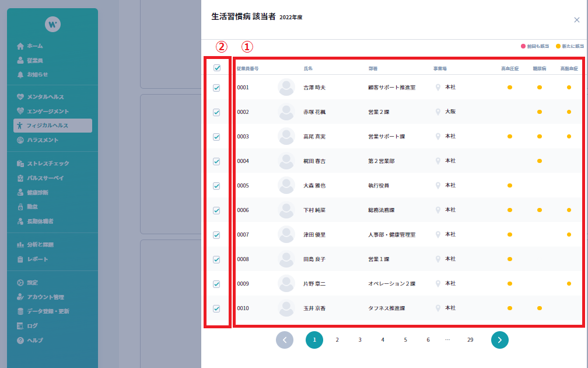
Task: Click 糖尿病 column header
Action: (539, 69)
